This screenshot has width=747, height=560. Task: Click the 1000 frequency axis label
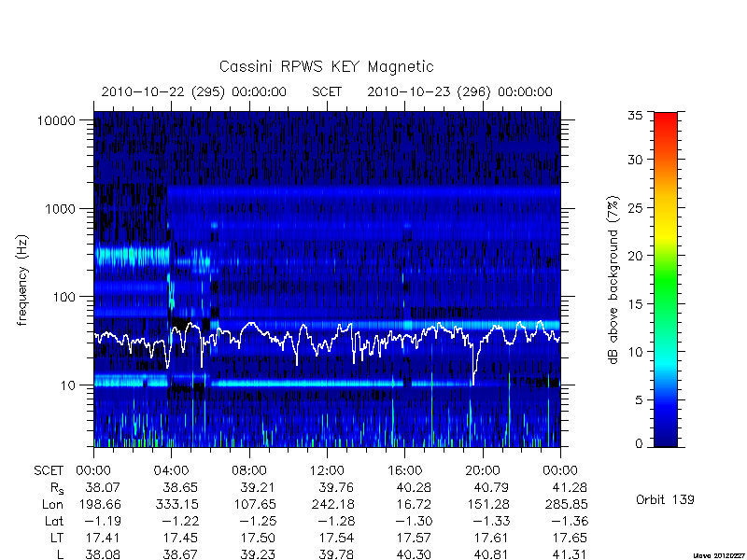coord(61,209)
